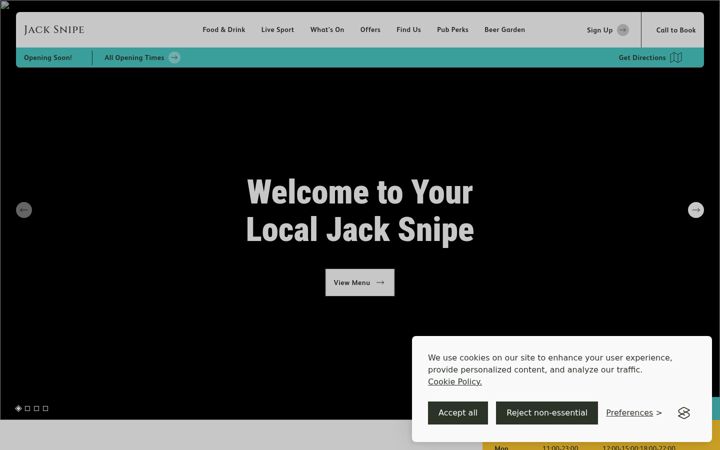Open the All Opening Times link

134,58
